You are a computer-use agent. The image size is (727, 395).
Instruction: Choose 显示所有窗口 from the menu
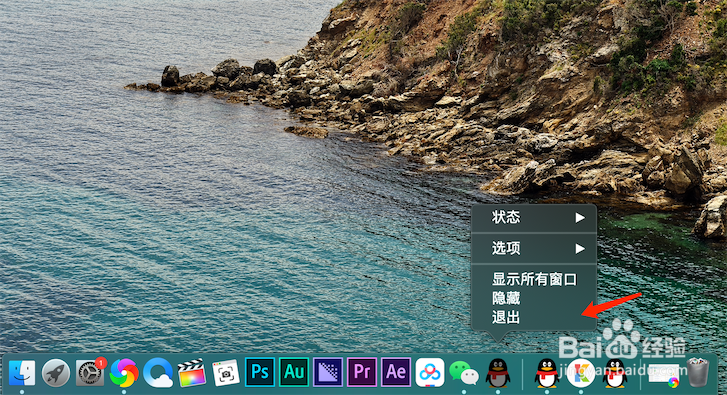(534, 279)
